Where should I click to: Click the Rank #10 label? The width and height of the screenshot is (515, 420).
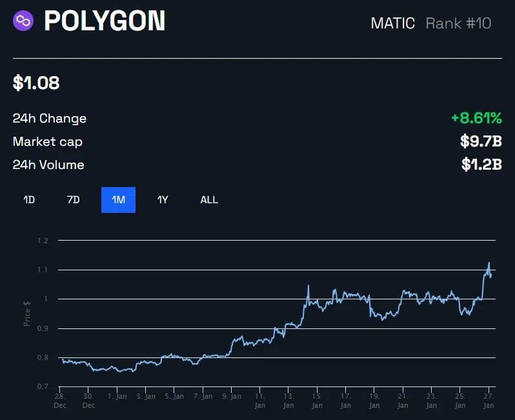pos(458,23)
